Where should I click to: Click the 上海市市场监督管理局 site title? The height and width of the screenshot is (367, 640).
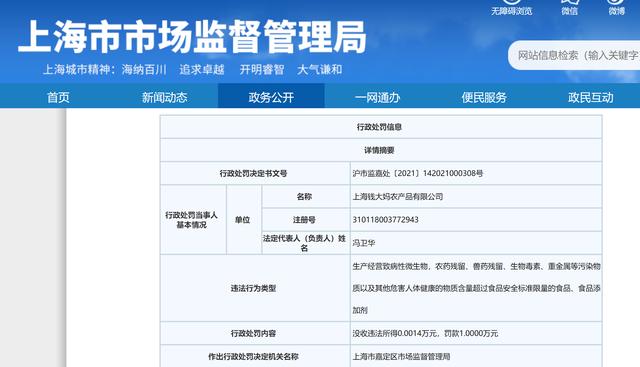[x=192, y=37]
